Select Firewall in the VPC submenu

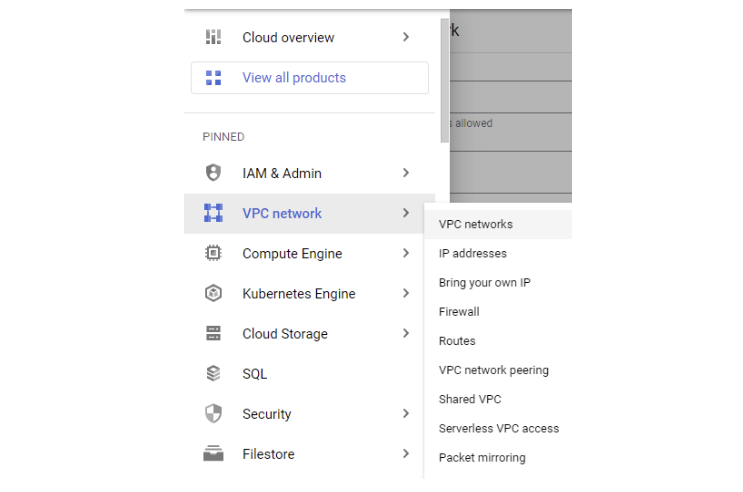coord(459,312)
